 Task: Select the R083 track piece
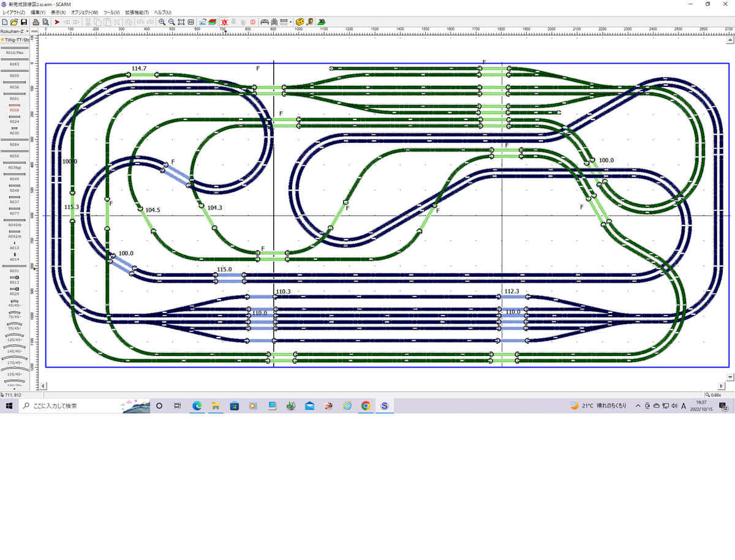(15, 62)
